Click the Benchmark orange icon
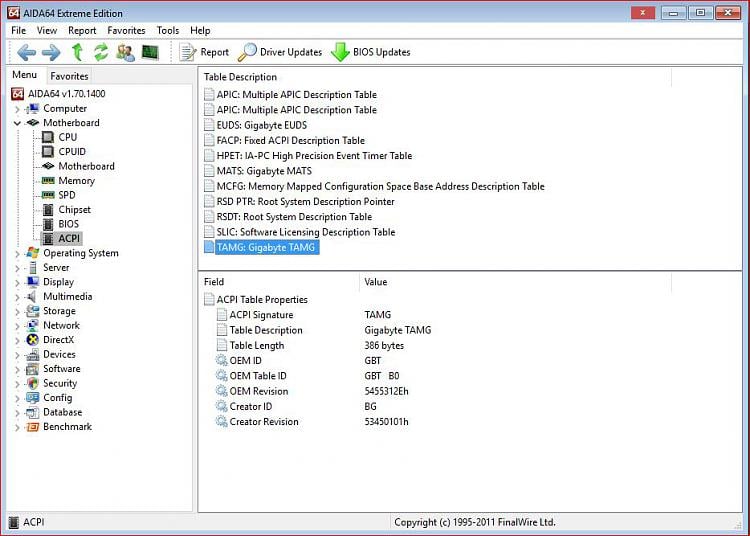Screen dimensions: 750x536 [x=33, y=427]
